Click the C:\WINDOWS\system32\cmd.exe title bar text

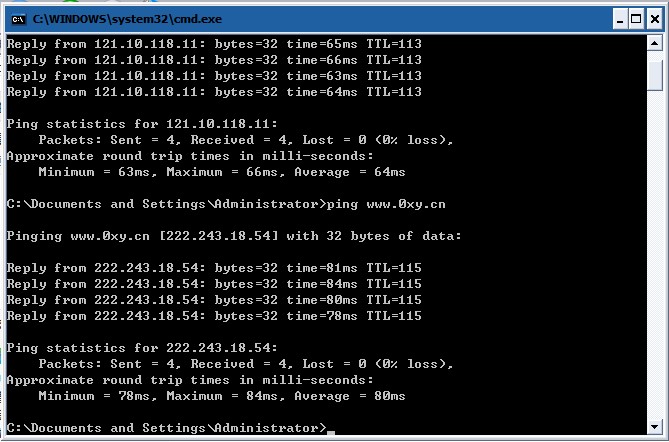point(127,19)
